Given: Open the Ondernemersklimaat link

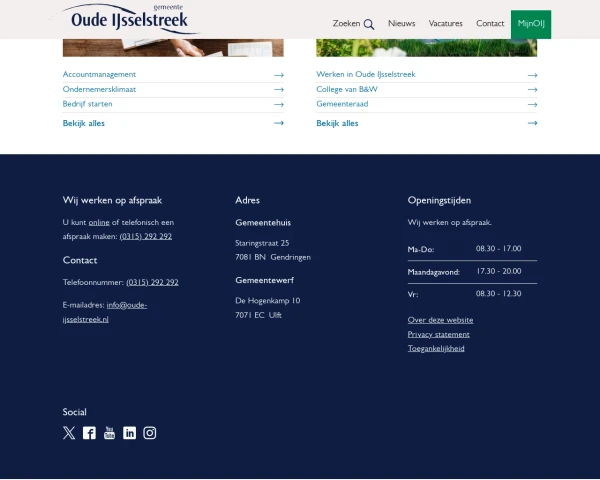Looking at the screenshot, I should 99,89.
